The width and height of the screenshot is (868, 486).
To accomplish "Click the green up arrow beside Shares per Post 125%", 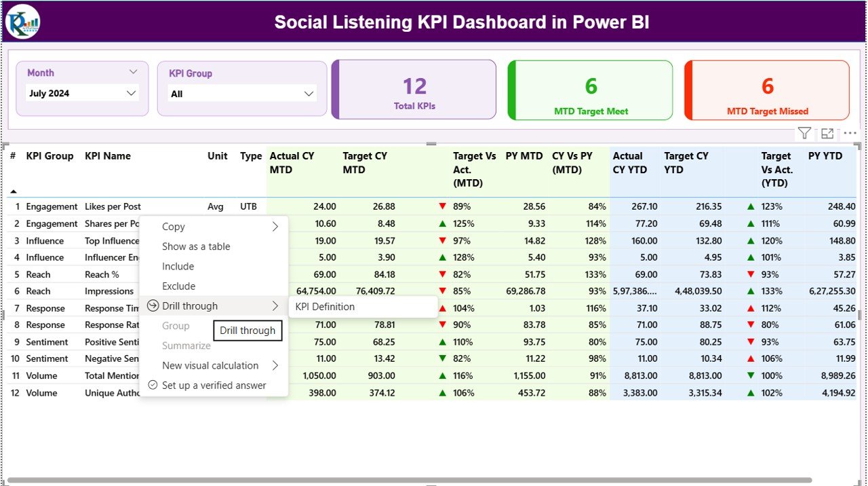I will [x=443, y=223].
